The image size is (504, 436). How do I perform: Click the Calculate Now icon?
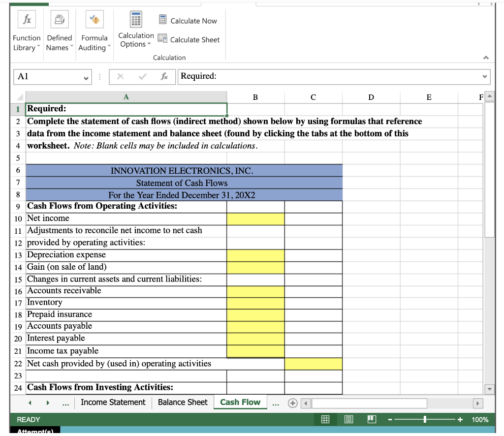tap(162, 20)
